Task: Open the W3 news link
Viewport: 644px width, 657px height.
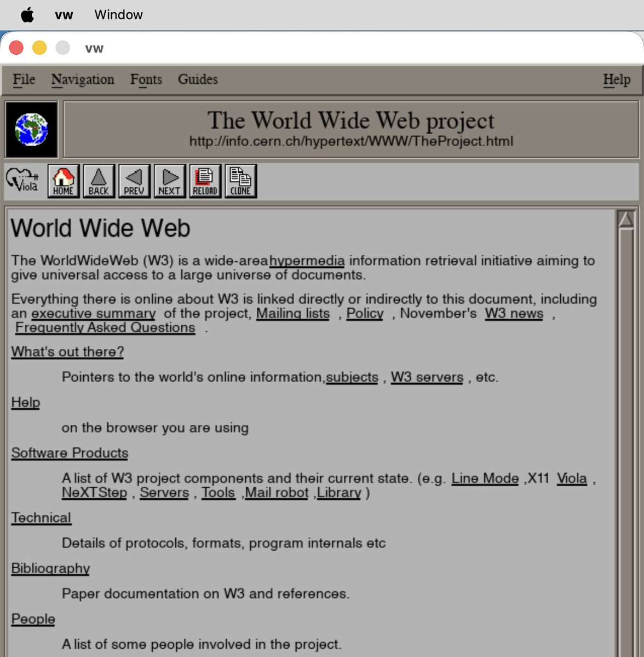Action: (x=514, y=313)
